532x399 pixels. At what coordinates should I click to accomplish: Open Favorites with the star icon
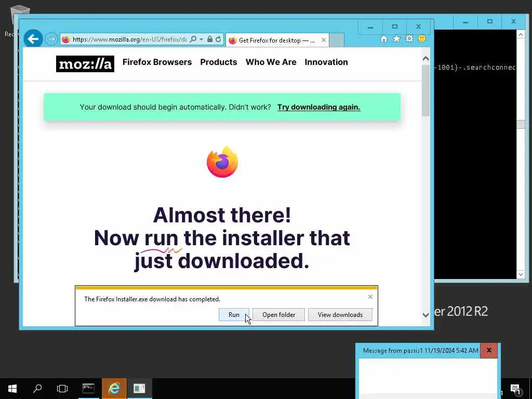click(x=396, y=39)
